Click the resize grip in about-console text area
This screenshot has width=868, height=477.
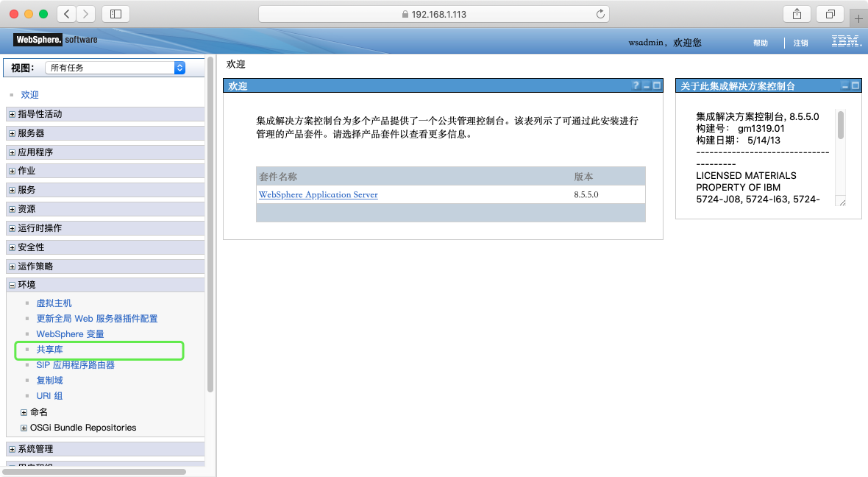[842, 202]
